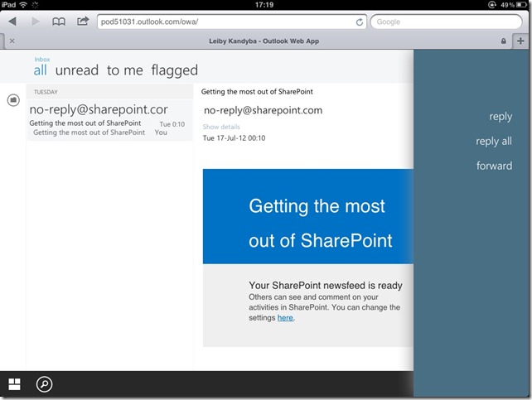Click the battery indicator icon
The width and height of the screenshot is (532, 400).
click(x=522, y=4)
